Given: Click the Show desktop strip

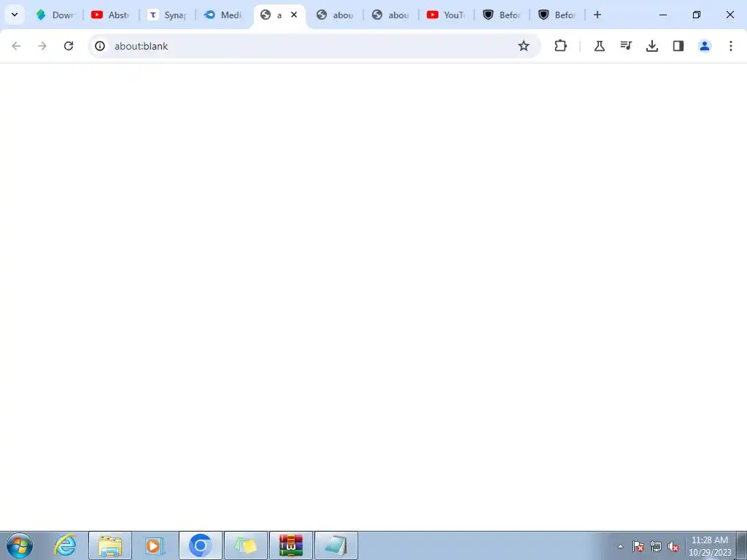Looking at the screenshot, I should (x=742, y=545).
